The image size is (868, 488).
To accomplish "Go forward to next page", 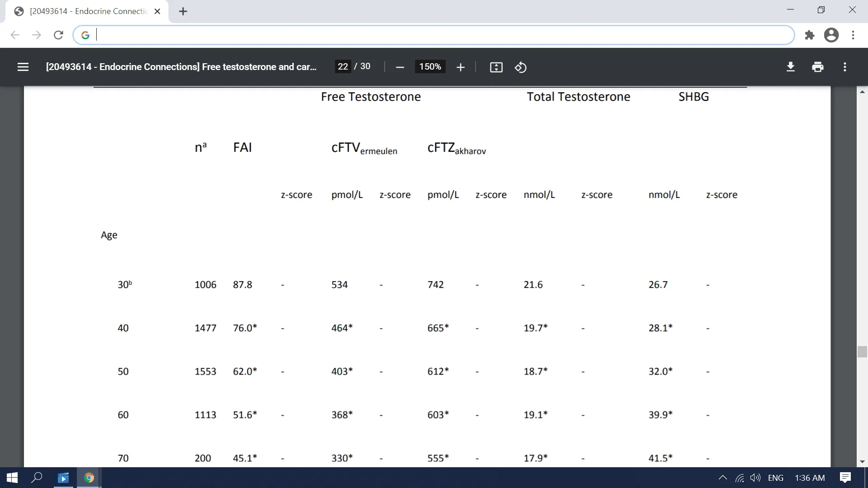I will [37, 35].
